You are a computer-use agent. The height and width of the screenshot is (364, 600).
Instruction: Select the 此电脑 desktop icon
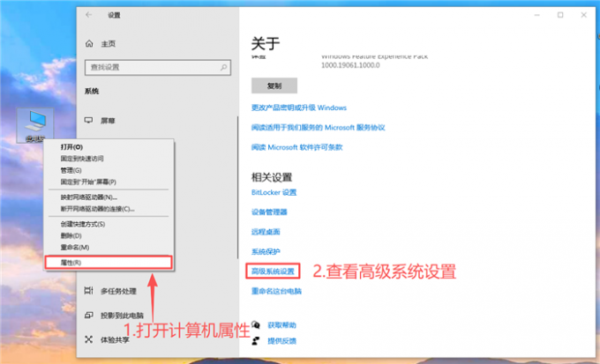point(35,125)
